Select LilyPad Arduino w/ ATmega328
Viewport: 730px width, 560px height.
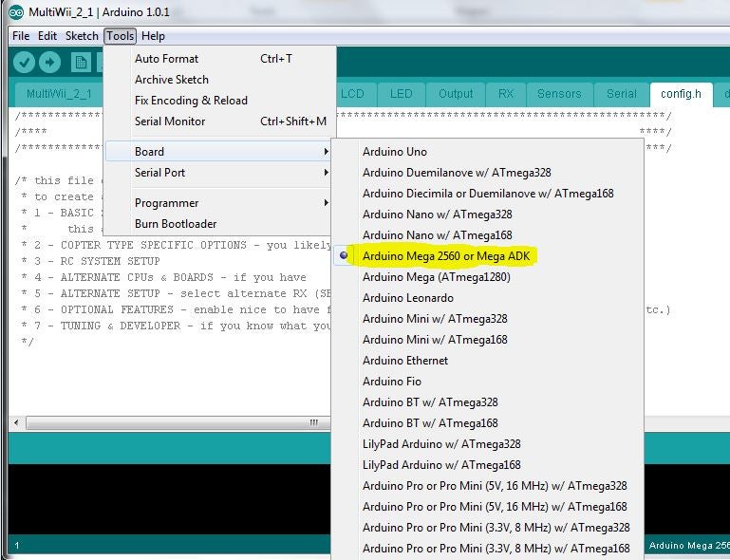pyautogui.click(x=488, y=444)
